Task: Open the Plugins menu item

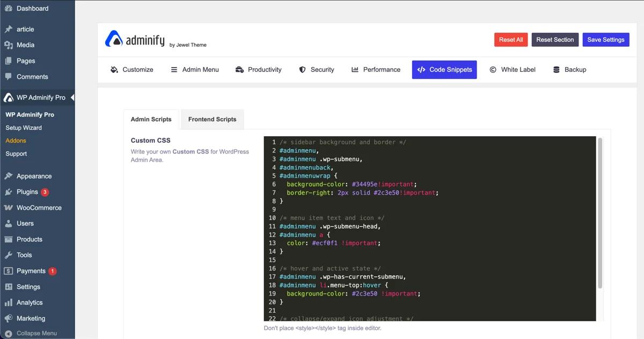Action: pyautogui.click(x=38, y=192)
